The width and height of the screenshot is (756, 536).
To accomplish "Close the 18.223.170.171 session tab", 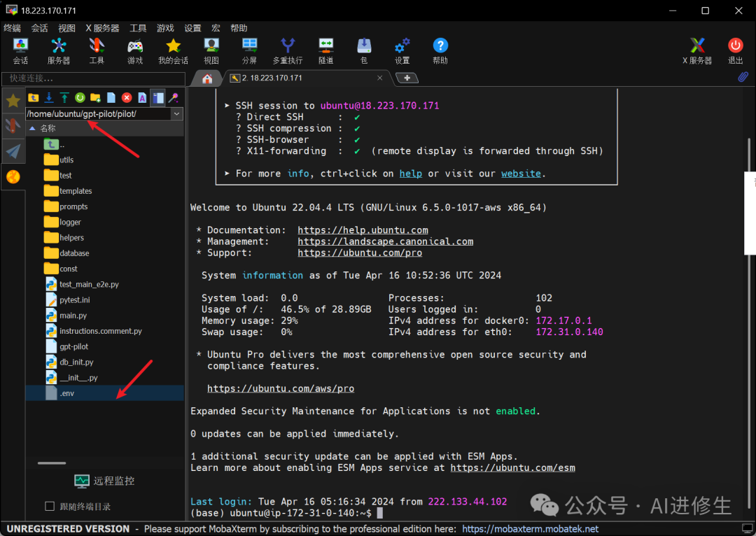I will (380, 78).
